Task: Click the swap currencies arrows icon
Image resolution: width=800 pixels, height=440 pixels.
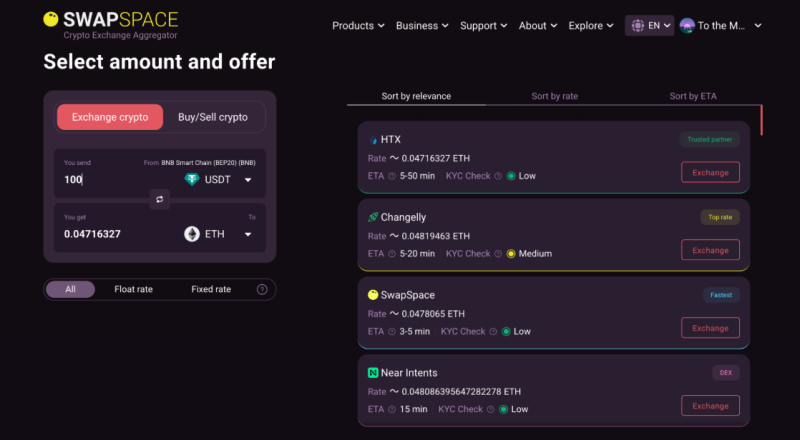Action: [x=159, y=200]
